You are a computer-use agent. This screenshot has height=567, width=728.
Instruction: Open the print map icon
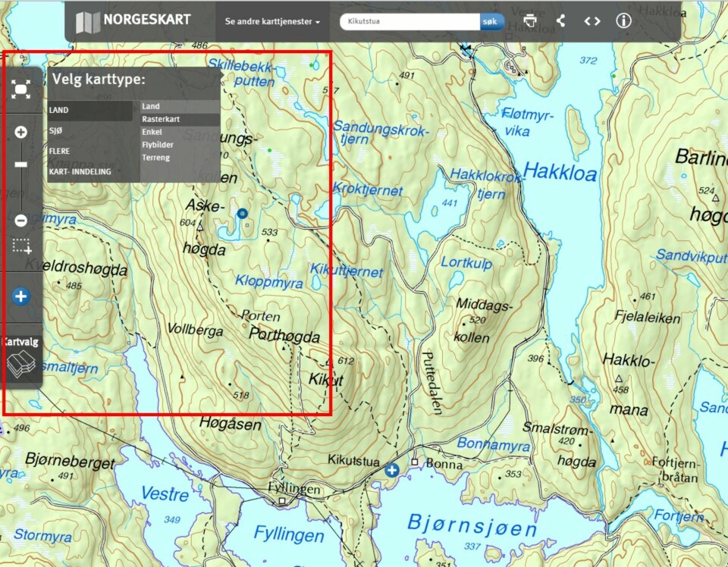point(529,21)
